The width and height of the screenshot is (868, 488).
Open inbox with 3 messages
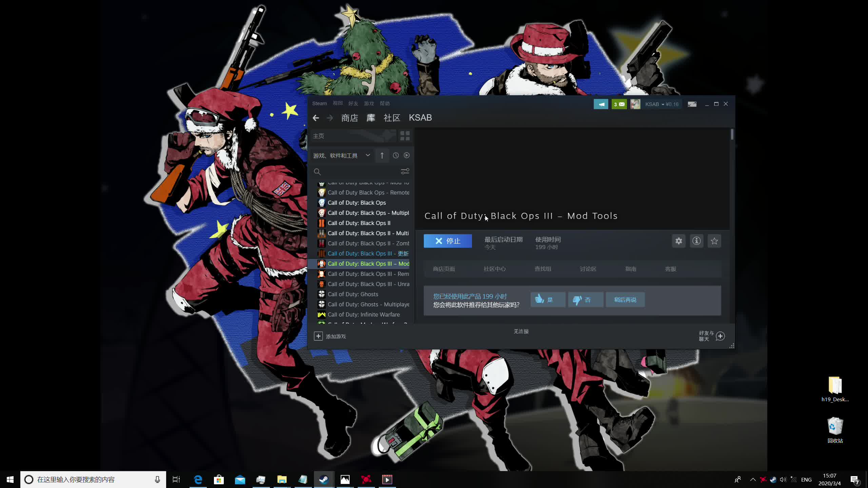pyautogui.click(x=619, y=104)
